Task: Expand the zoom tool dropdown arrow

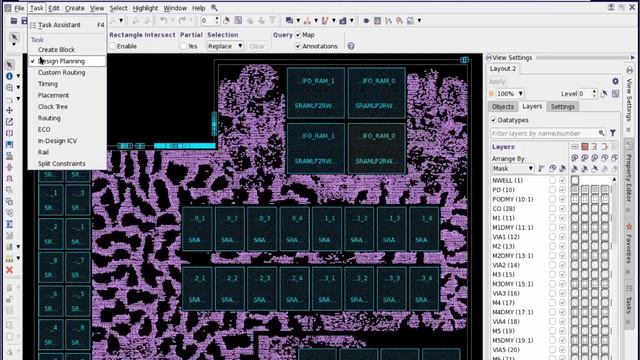Action: 18,88
